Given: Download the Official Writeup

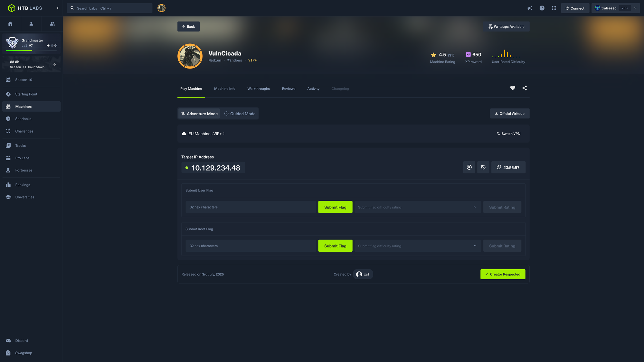Looking at the screenshot, I should (x=510, y=113).
